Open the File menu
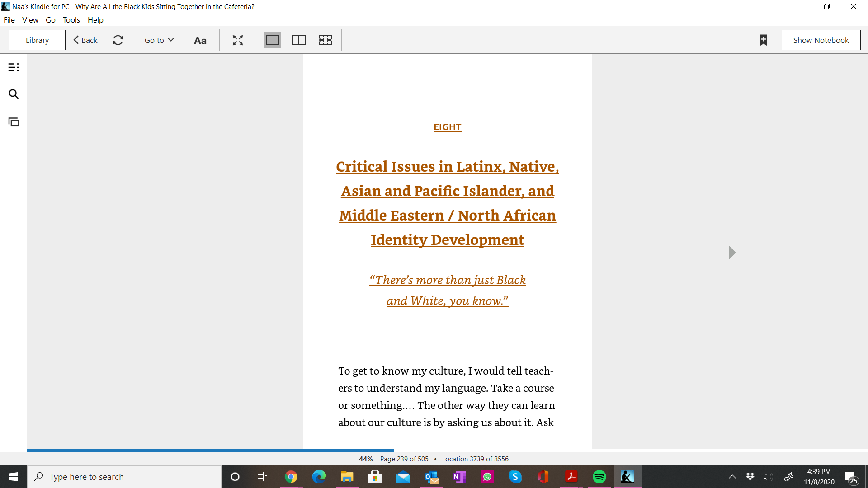868x488 pixels. click(x=9, y=20)
